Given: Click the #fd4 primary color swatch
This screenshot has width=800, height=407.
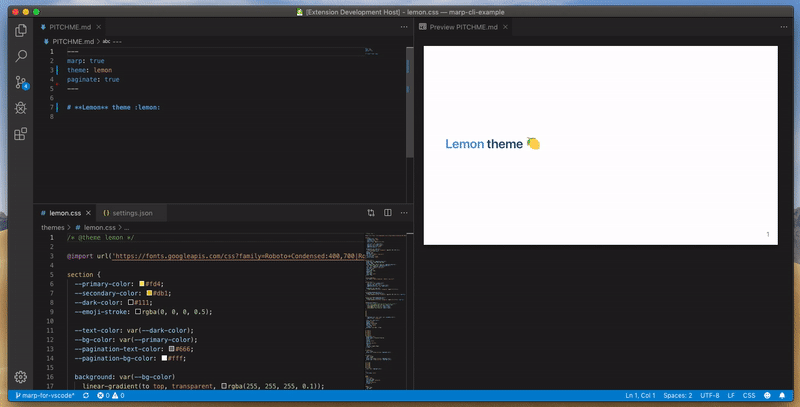Looking at the screenshot, I should click(x=143, y=284).
